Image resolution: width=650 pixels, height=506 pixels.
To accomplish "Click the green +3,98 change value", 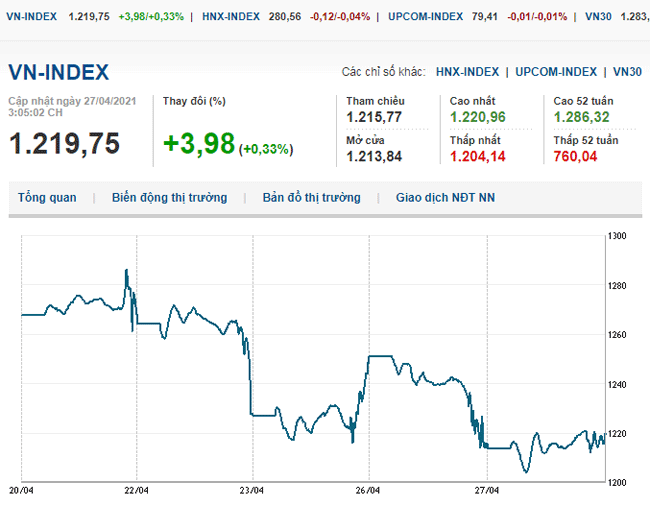I will (199, 145).
